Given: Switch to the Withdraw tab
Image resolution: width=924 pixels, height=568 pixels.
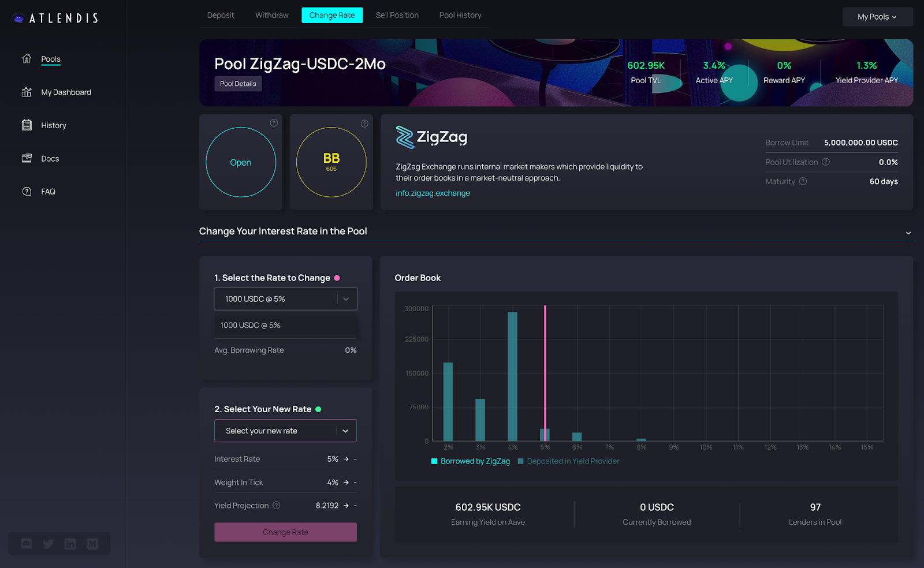Looking at the screenshot, I should (272, 15).
